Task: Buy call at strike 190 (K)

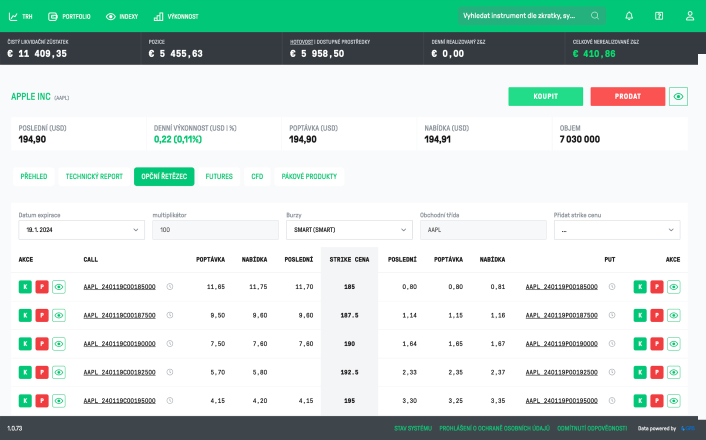Action: click(25, 344)
